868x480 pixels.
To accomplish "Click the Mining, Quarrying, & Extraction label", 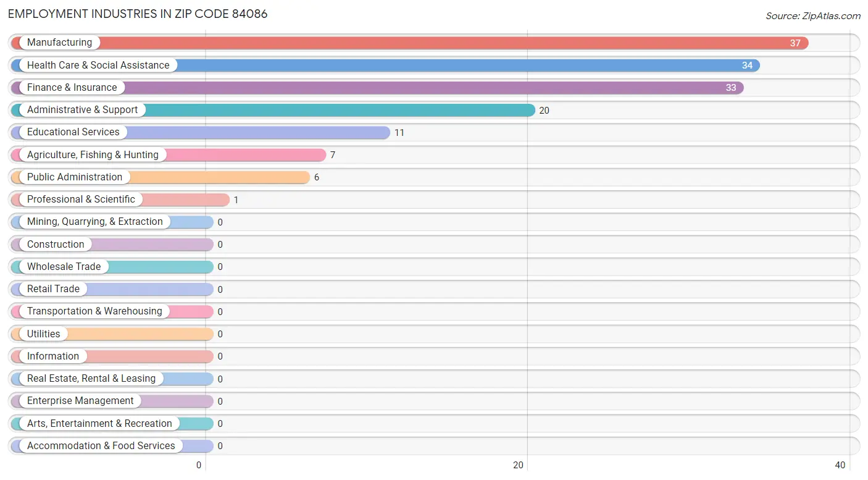I will [x=95, y=222].
